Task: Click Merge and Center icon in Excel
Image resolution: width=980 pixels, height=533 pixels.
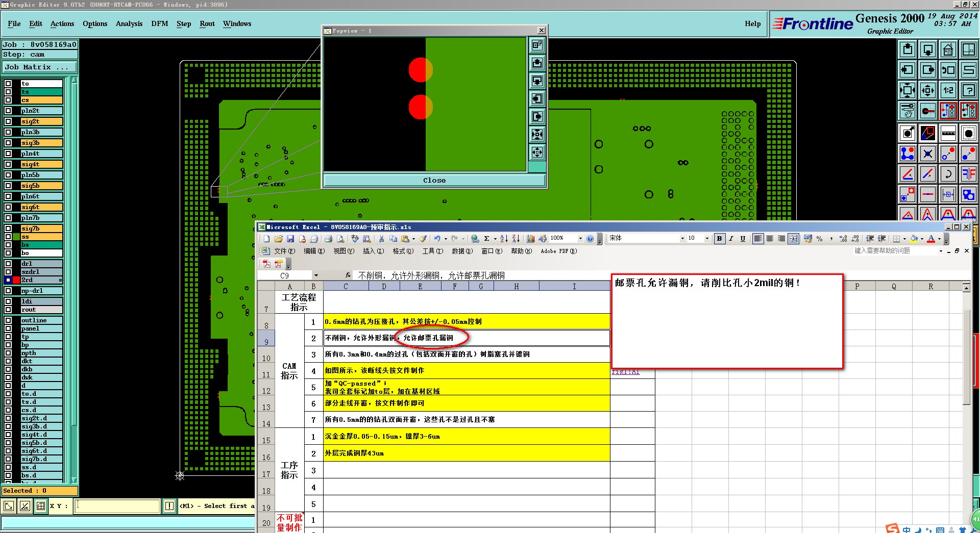Action: 793,238
